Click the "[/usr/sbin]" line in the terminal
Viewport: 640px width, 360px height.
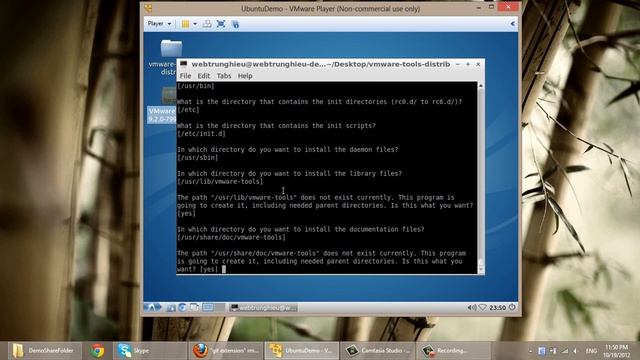[198, 158]
